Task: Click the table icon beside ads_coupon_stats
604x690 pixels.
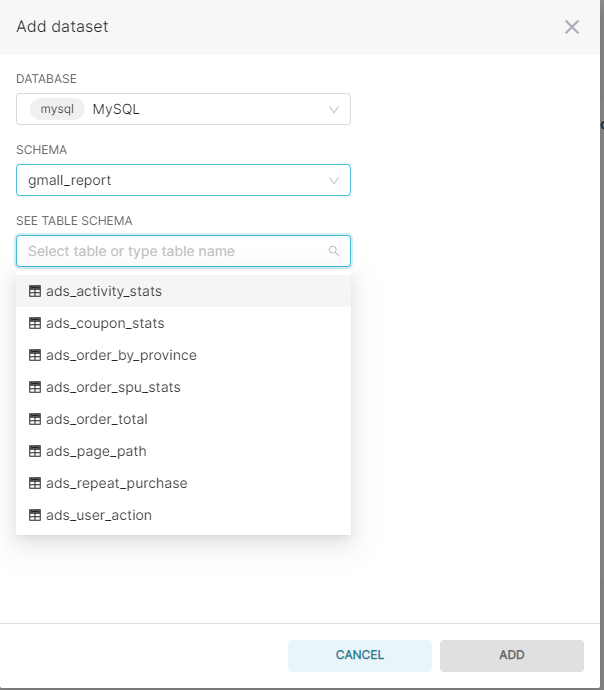Action: pos(35,323)
